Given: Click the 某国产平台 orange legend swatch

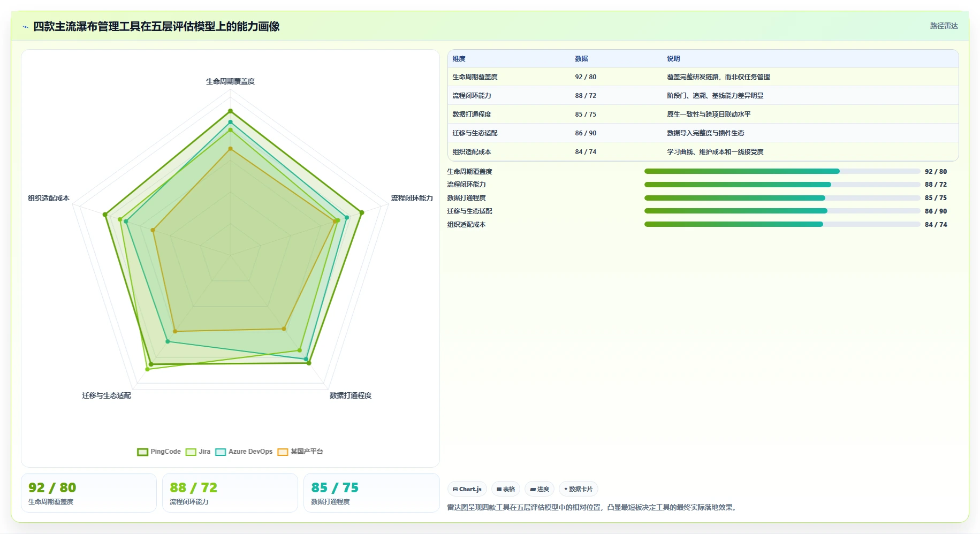Looking at the screenshot, I should click(283, 452).
